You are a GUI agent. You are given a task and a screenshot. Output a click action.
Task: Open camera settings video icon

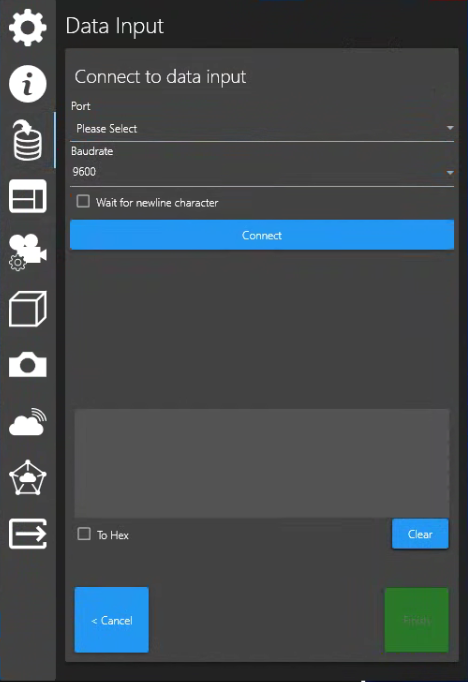28,252
